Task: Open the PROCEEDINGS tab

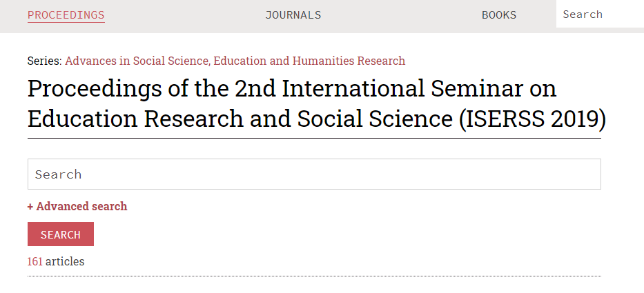Action: tap(66, 14)
